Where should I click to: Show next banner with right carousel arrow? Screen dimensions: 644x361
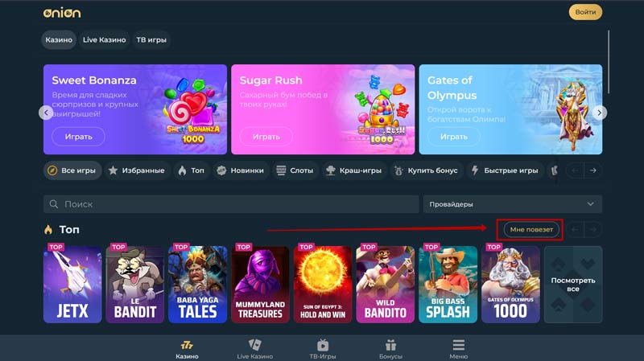click(x=599, y=113)
